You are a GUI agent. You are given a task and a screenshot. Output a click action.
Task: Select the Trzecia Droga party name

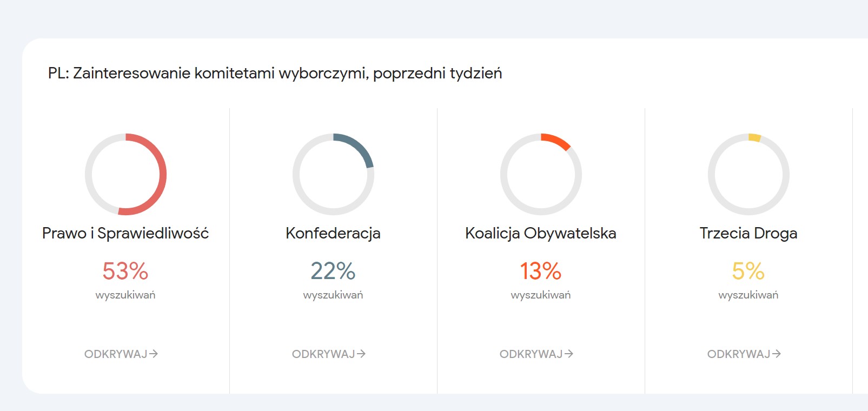coord(748,233)
